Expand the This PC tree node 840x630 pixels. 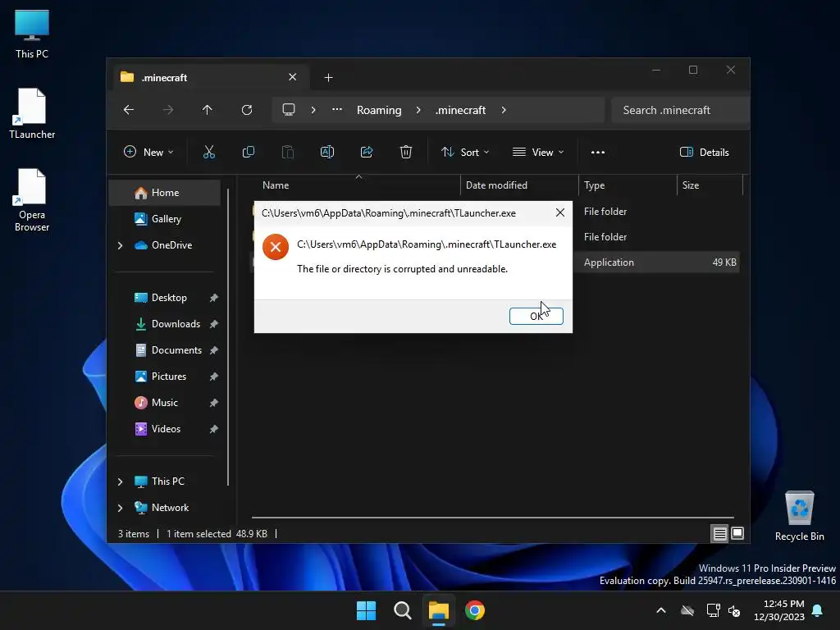click(x=120, y=482)
